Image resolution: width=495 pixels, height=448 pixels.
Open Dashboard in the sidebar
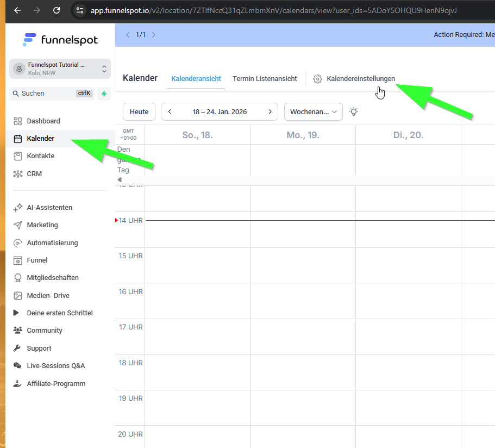(43, 121)
